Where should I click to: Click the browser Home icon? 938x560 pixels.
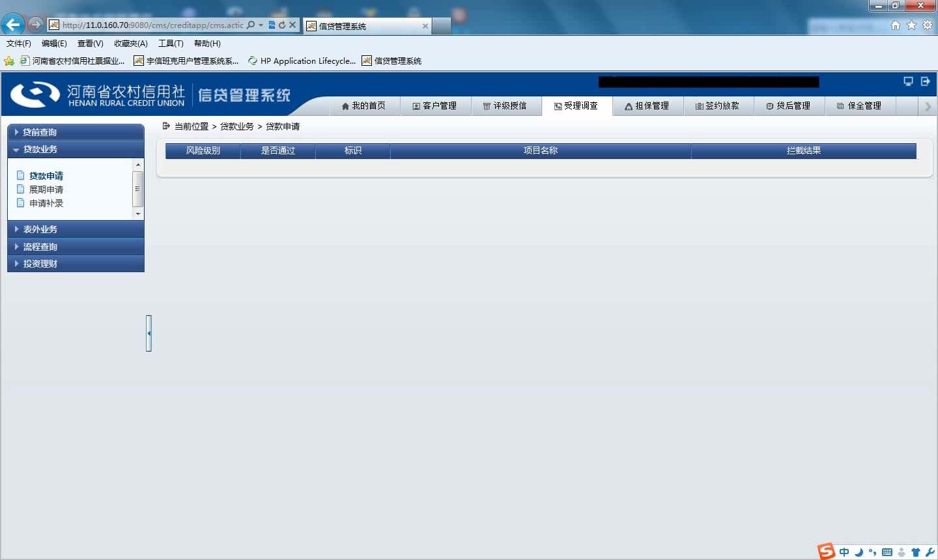pos(896,25)
